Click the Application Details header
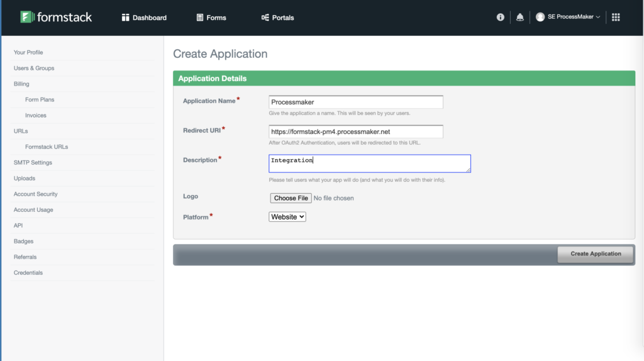644x361 pixels. point(404,79)
